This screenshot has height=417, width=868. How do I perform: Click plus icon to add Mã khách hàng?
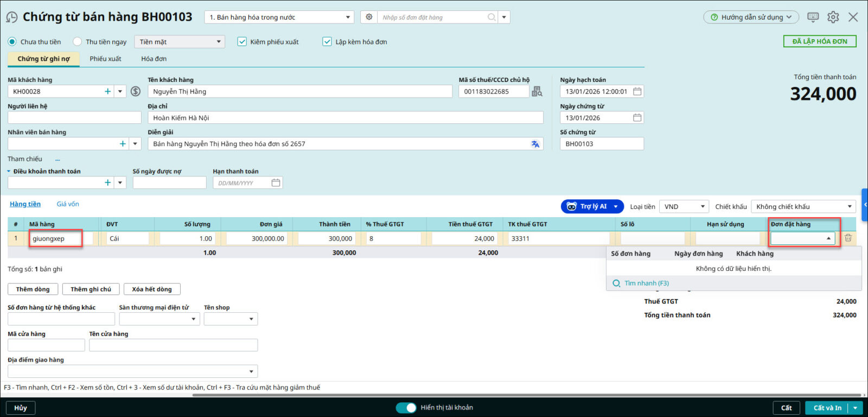pos(107,92)
